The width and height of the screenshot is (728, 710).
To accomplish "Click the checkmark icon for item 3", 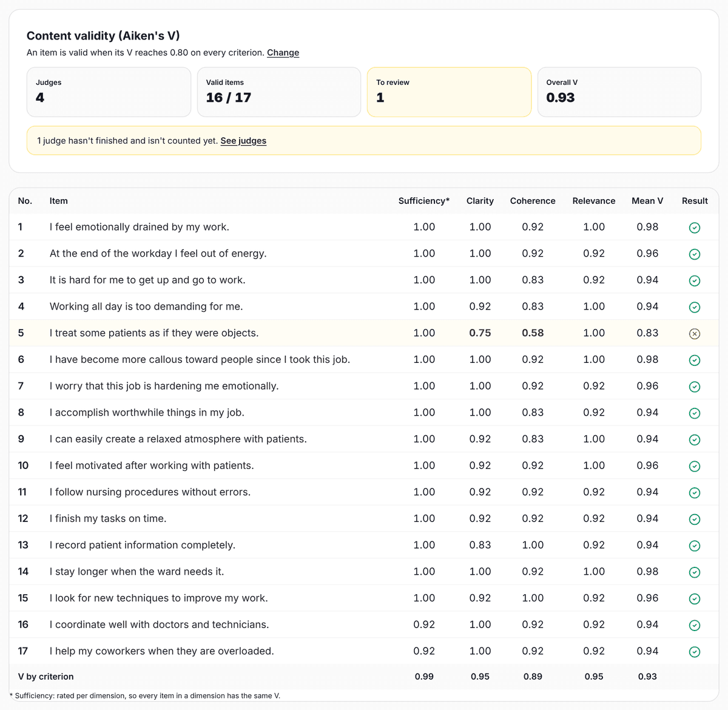I will pyautogui.click(x=695, y=281).
